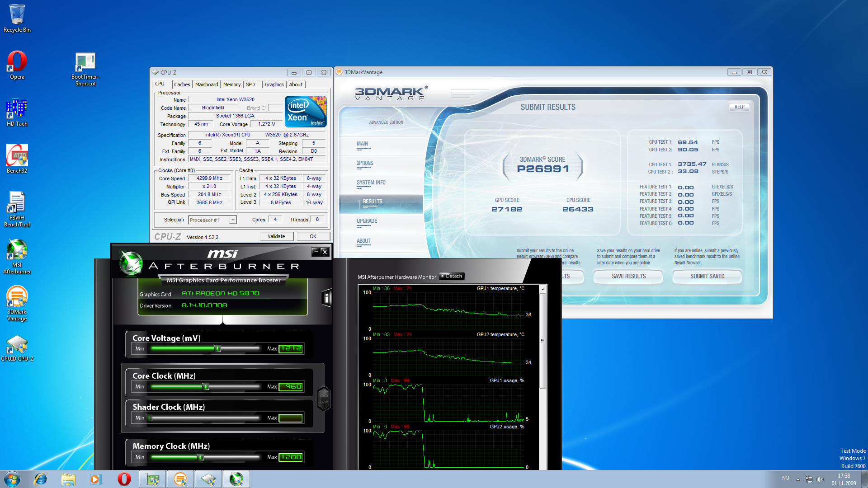The width and height of the screenshot is (868, 488).
Task: Detach the Afterburner Hardware Monitor
Action: click(x=452, y=276)
